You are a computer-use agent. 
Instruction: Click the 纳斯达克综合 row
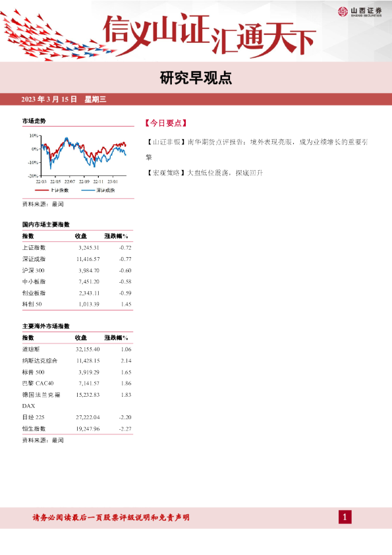click(77, 361)
